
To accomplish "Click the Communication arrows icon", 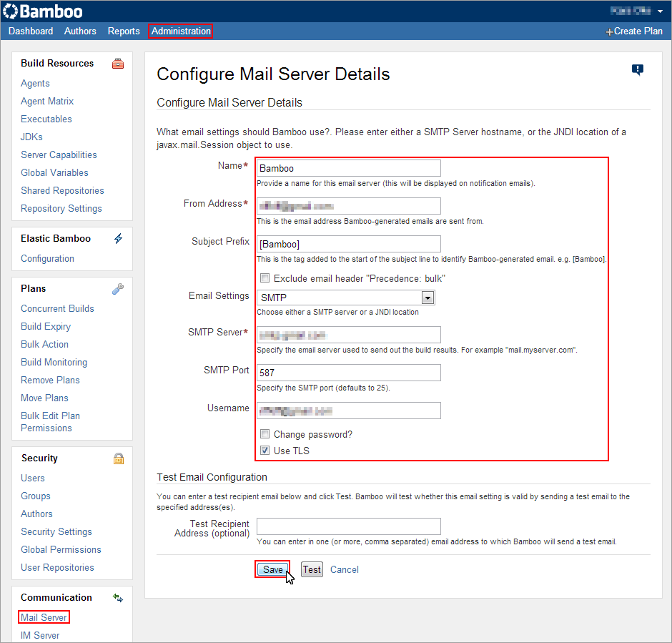I will (x=118, y=598).
